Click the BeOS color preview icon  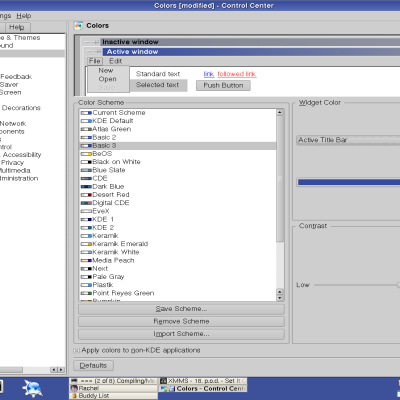(x=86, y=154)
